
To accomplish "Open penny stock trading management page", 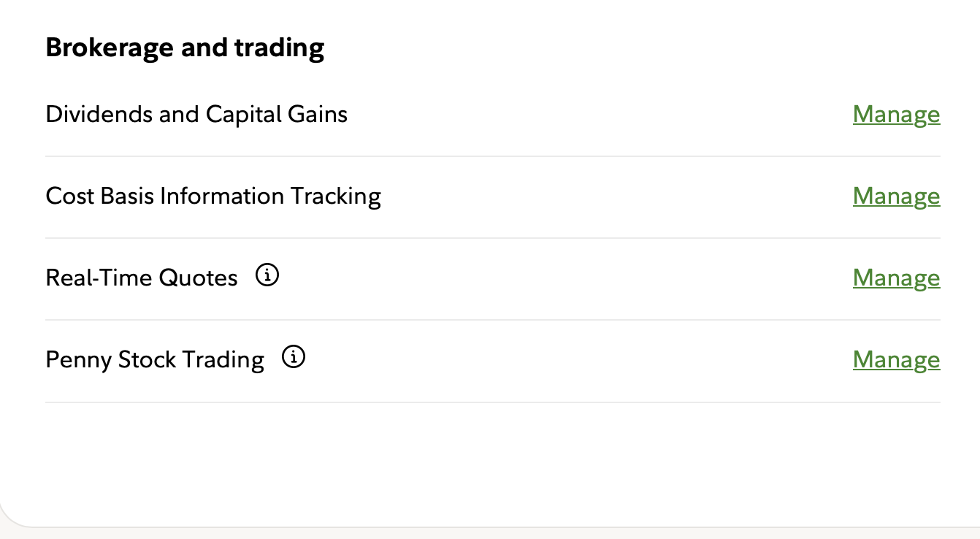I will tap(896, 360).
